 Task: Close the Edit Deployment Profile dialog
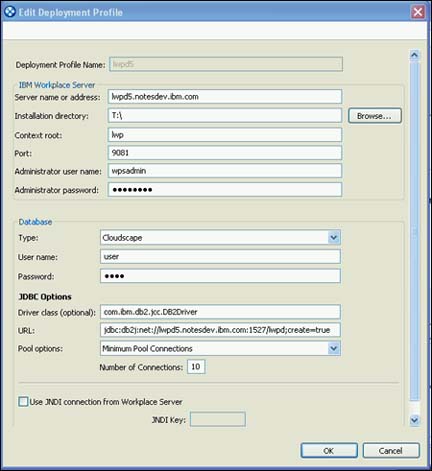click(418, 12)
